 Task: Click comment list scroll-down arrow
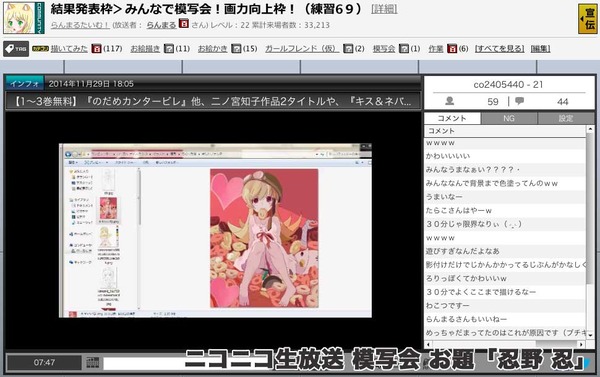(590, 335)
